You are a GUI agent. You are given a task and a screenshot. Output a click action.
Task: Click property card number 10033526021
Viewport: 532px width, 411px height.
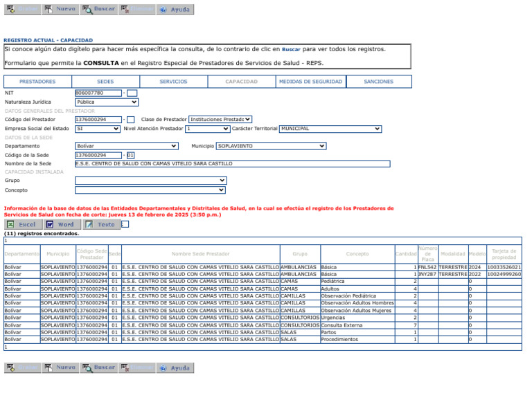(504, 267)
